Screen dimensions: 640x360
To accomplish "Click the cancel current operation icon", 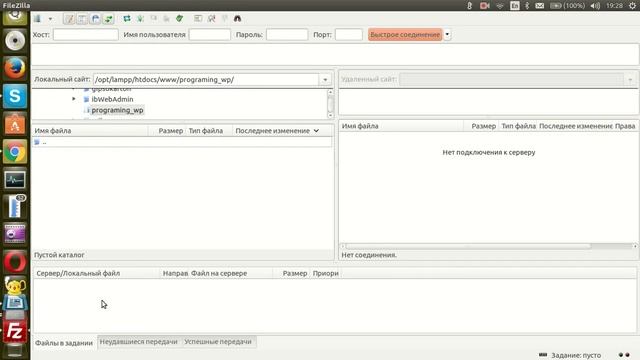I will pyautogui.click(x=153, y=19).
